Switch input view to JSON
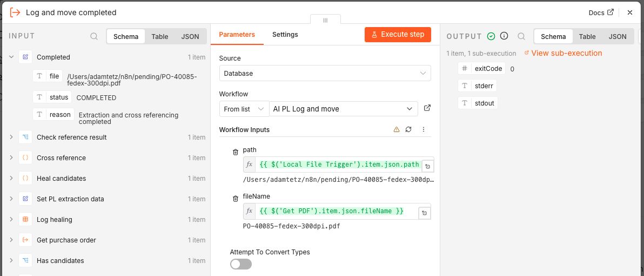Viewport: 644px width, 276px height. click(x=190, y=36)
